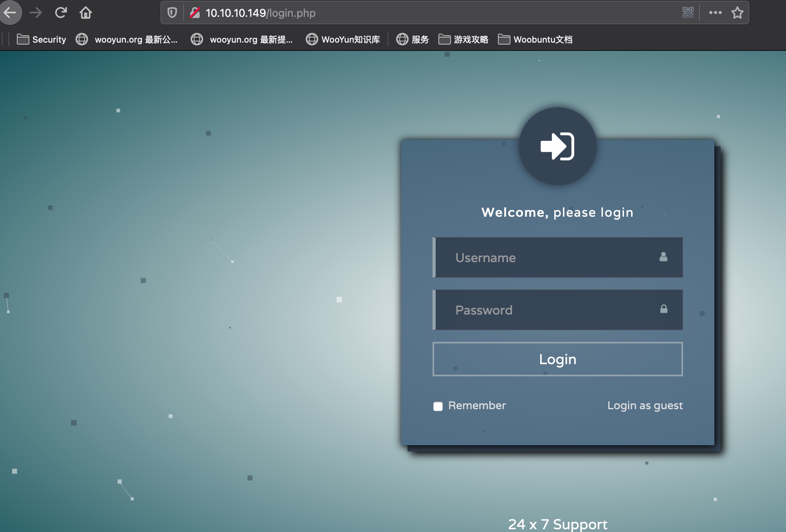Open the tracking protection shield icon
This screenshot has width=786, height=532.
(x=172, y=13)
